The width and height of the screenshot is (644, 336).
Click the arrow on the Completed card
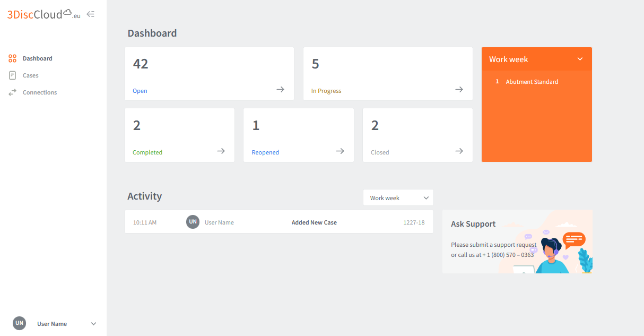tap(221, 151)
